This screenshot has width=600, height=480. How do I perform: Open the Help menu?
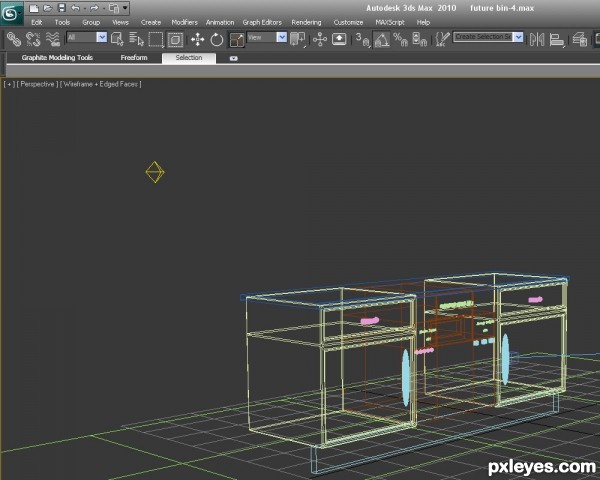[x=423, y=23]
